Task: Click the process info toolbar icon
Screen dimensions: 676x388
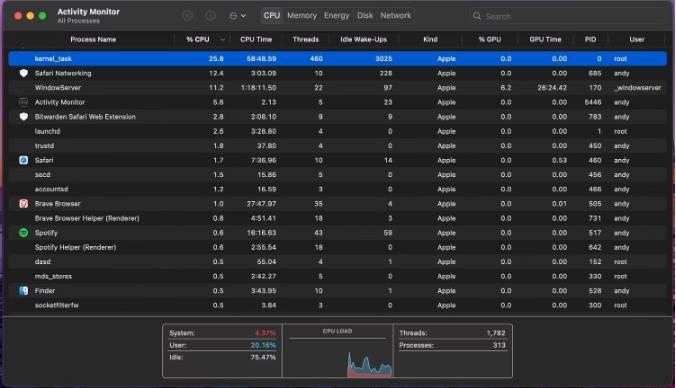Action: (x=210, y=16)
